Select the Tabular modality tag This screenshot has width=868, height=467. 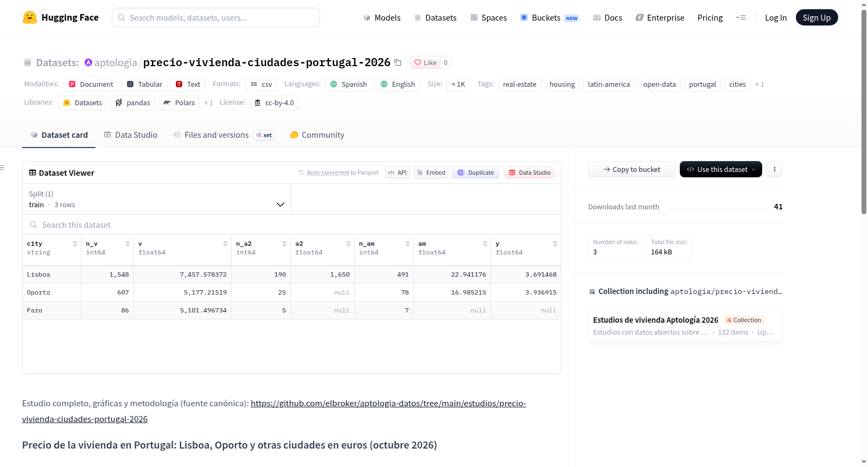[144, 84]
